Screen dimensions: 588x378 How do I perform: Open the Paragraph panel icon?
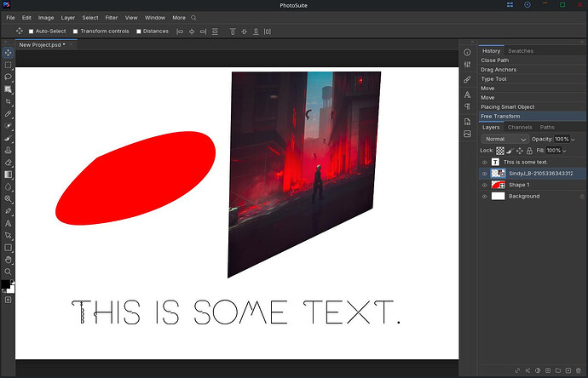[467, 106]
